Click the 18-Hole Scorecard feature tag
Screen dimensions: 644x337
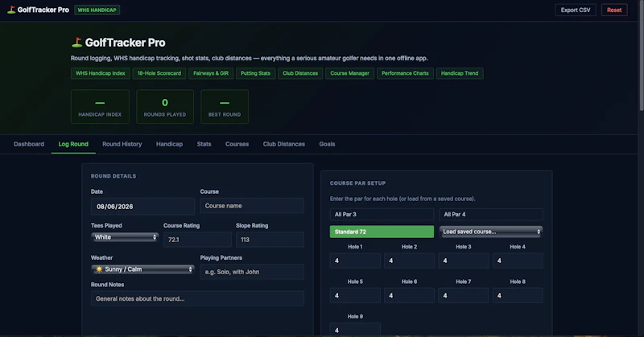tap(159, 73)
